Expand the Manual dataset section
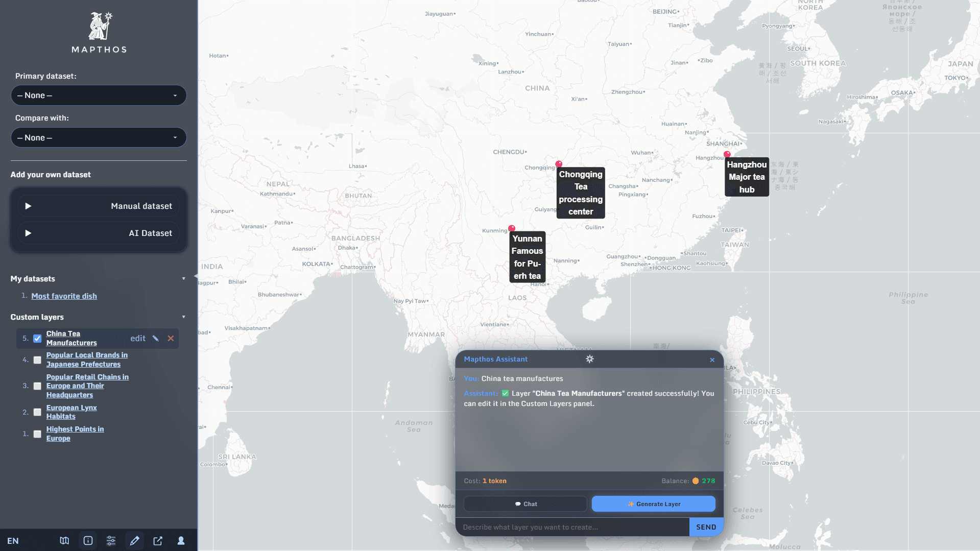The width and height of the screenshot is (980, 551). click(99, 206)
